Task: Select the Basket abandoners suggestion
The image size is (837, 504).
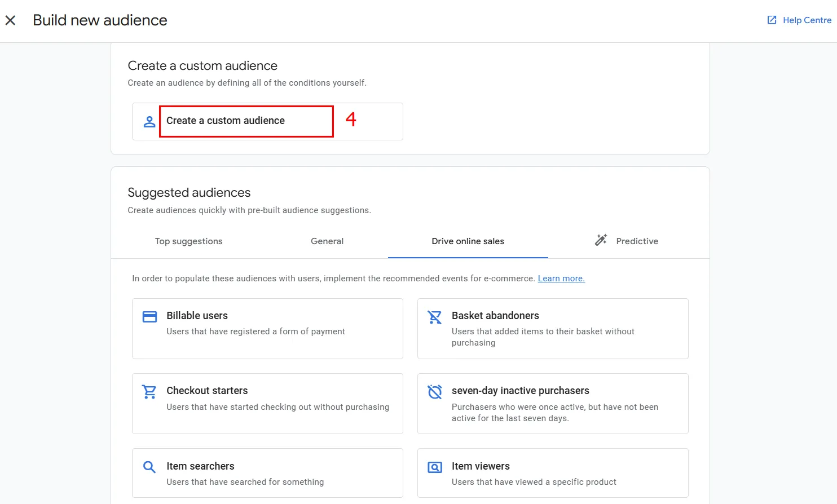Action: tap(552, 329)
